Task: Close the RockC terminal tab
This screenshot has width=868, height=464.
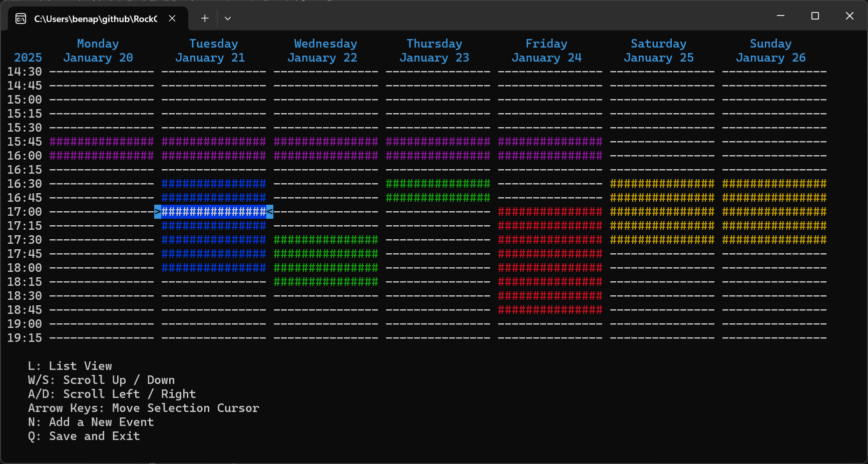Action: pyautogui.click(x=172, y=19)
